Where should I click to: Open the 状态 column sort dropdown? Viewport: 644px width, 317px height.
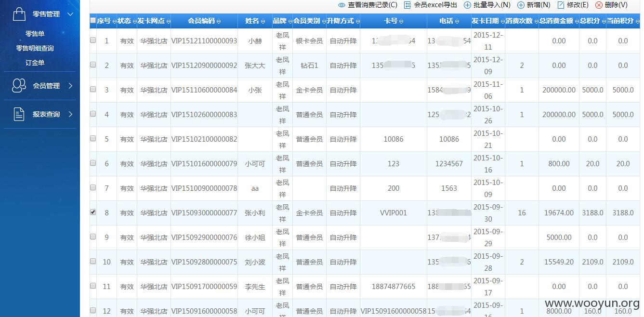[134, 22]
